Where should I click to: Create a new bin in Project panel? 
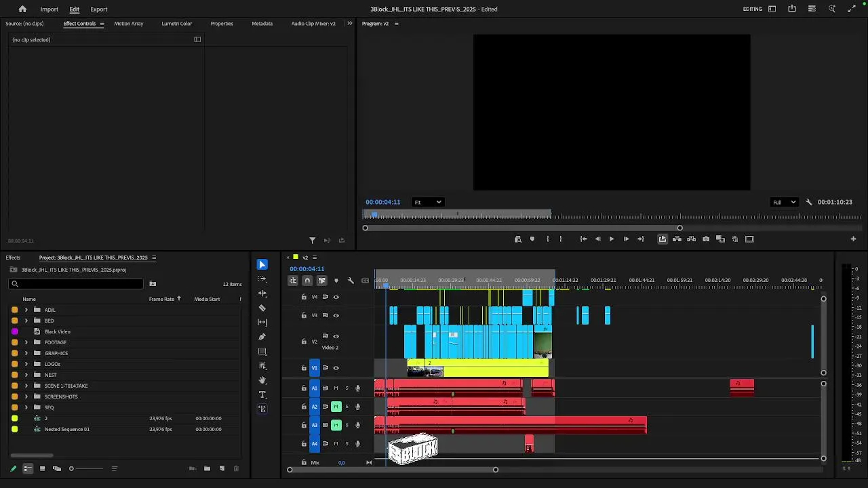click(207, 468)
